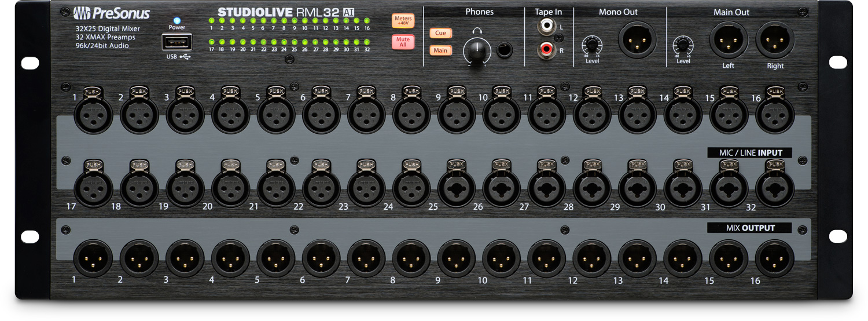The width and height of the screenshot is (868, 321).
Task: Click the Phones volume knob
Action: pos(476,53)
